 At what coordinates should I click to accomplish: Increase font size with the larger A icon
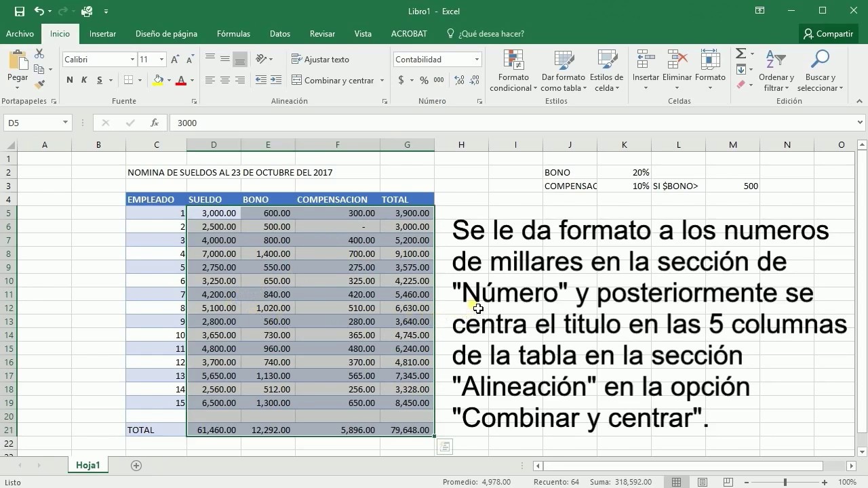pyautogui.click(x=175, y=60)
